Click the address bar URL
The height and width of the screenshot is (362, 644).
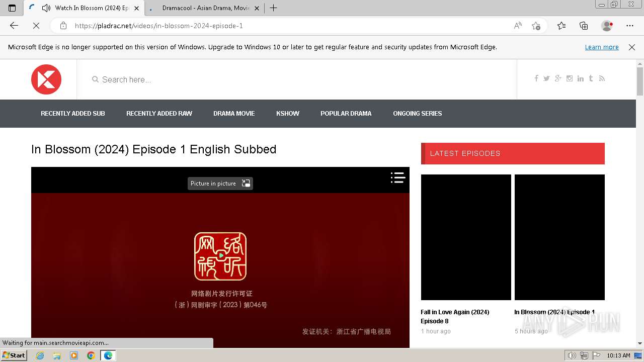pyautogui.click(x=159, y=26)
